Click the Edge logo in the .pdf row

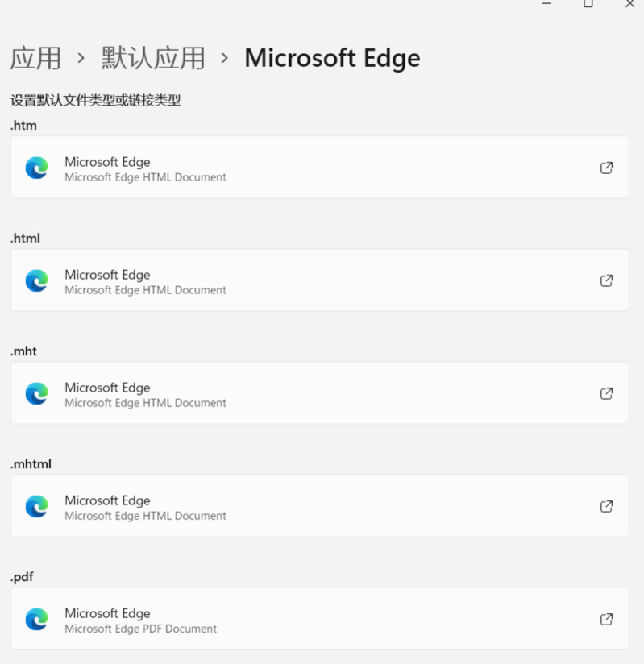click(36, 619)
